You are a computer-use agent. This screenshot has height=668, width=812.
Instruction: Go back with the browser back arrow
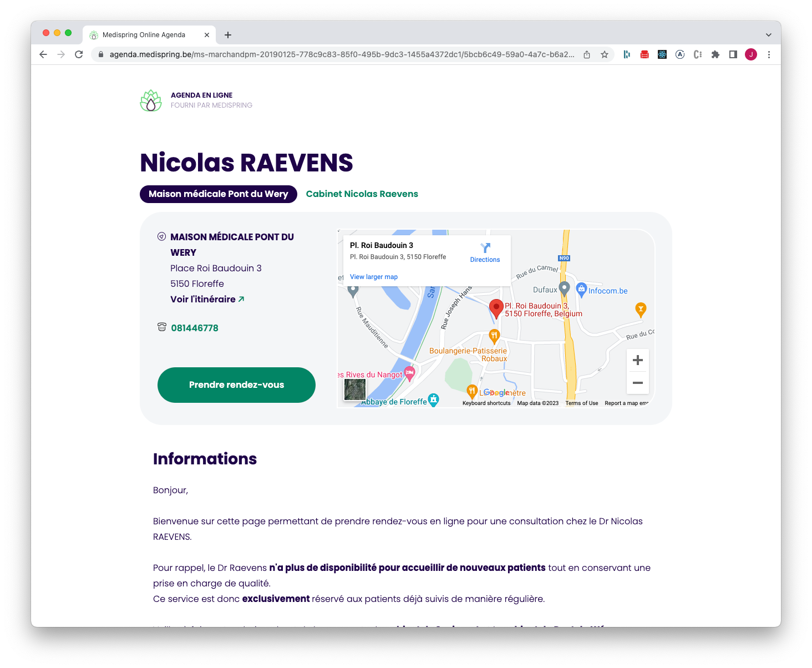pyautogui.click(x=43, y=54)
